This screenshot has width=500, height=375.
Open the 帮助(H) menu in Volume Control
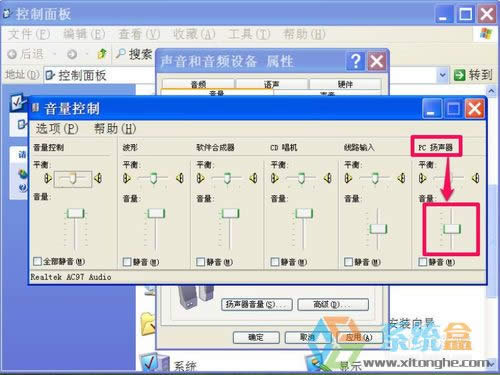point(115,129)
